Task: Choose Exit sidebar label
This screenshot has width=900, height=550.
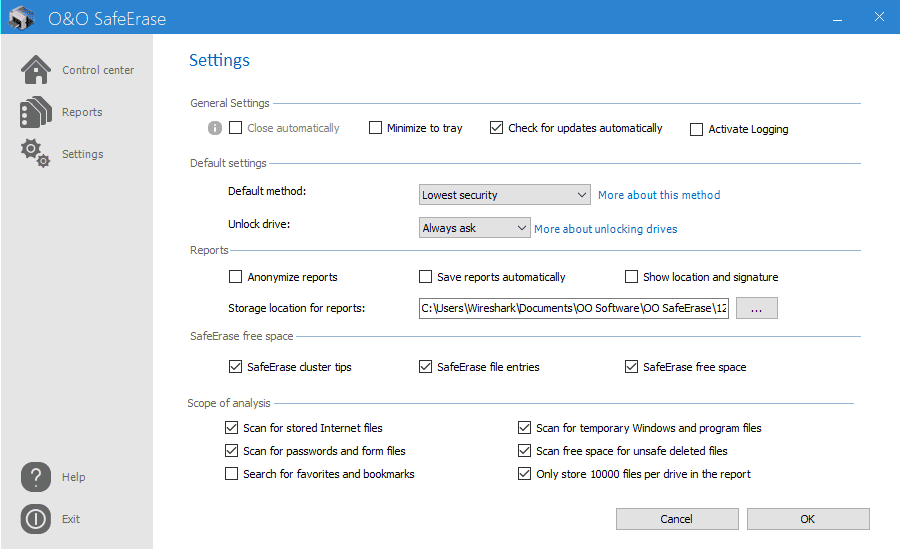Action: pos(71,519)
